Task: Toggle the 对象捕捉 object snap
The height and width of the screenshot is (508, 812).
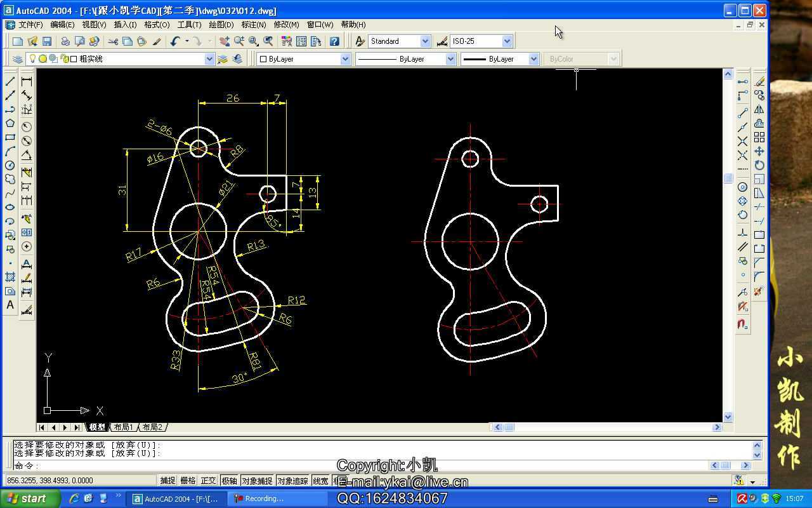Action: click(x=257, y=481)
